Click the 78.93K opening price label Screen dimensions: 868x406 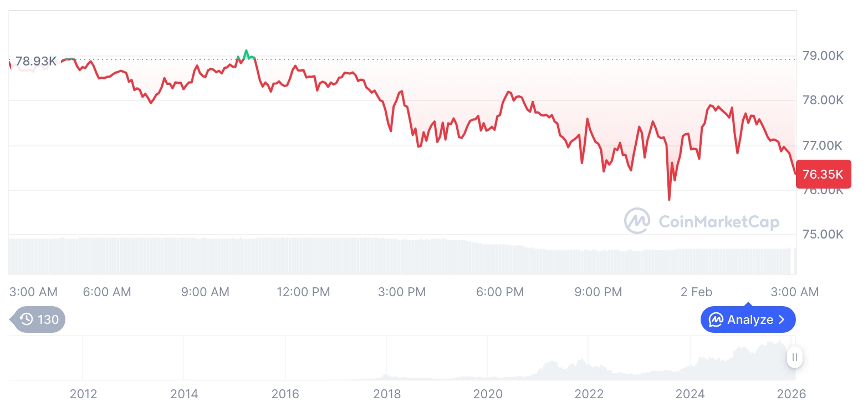click(x=35, y=61)
